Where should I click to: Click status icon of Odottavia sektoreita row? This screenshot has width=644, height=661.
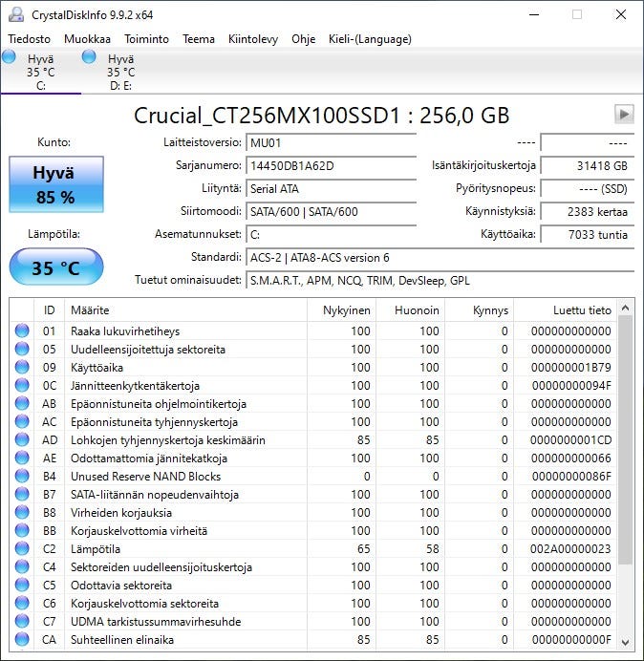[22, 585]
